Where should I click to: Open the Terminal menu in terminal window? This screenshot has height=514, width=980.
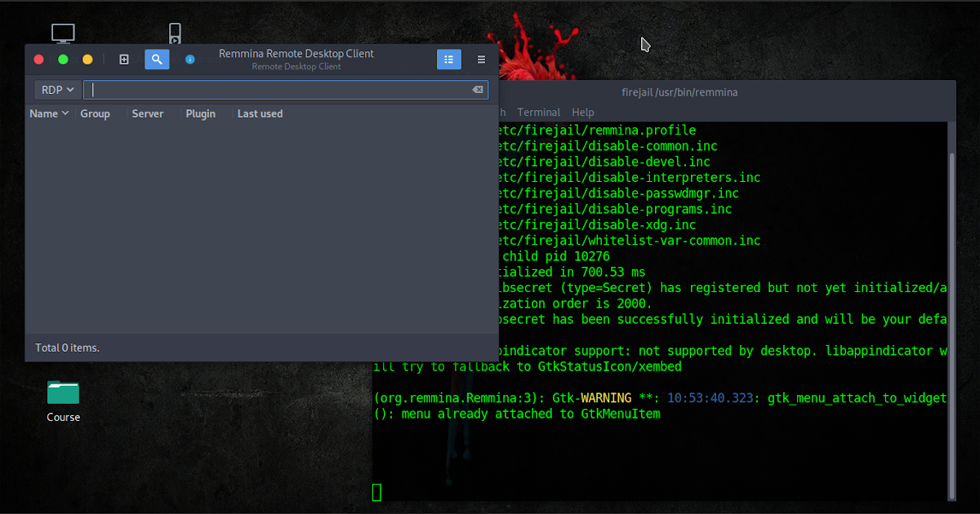pos(538,113)
